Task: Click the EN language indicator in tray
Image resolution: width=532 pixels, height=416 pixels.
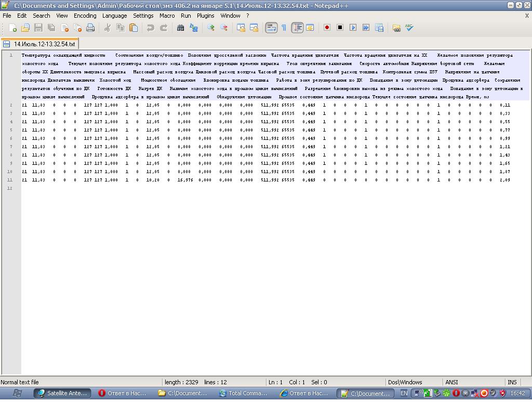Action: coord(404,394)
